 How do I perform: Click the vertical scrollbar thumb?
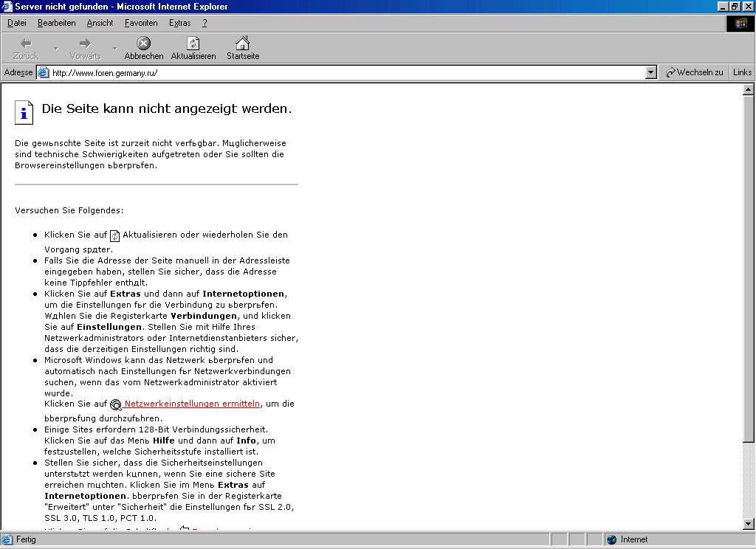pyautogui.click(x=749, y=269)
